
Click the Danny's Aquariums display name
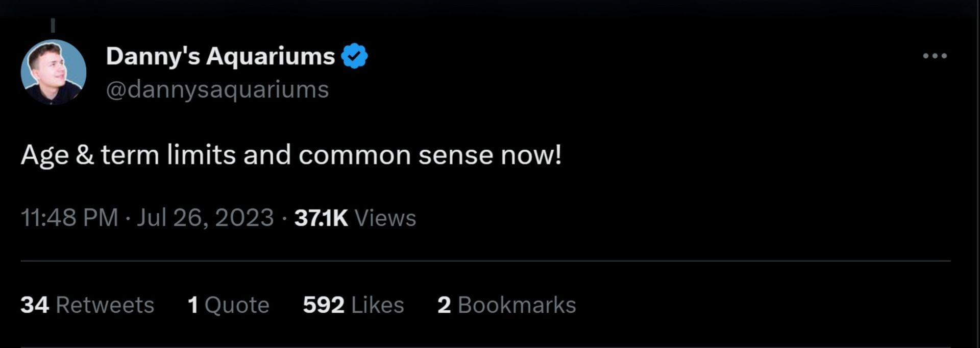pyautogui.click(x=220, y=56)
